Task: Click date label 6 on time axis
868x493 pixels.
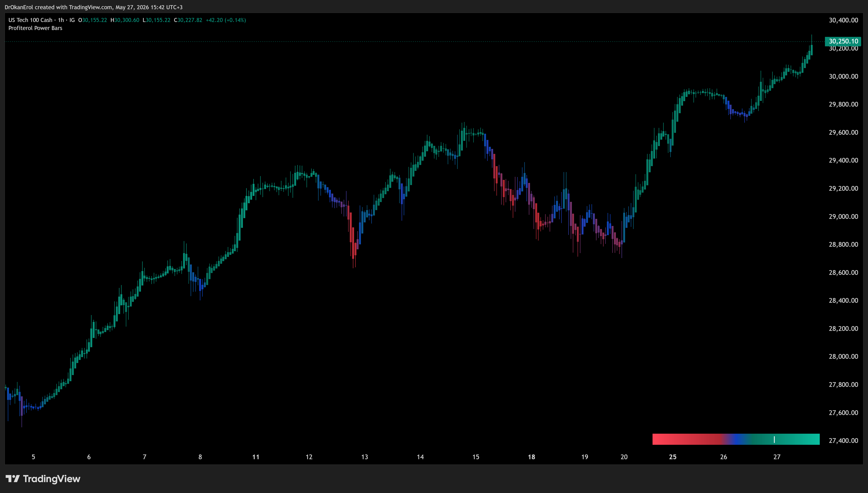Action: 89,457
